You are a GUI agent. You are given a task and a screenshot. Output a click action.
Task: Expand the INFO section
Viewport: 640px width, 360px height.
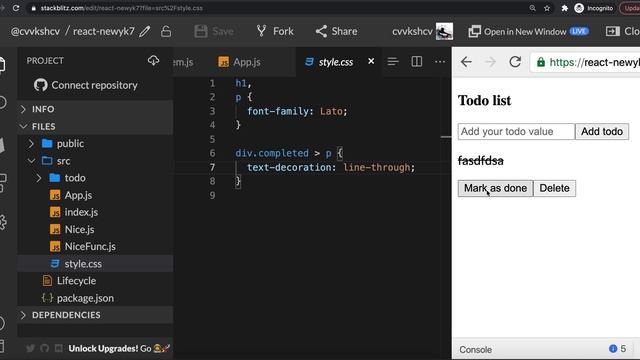click(96, 109)
